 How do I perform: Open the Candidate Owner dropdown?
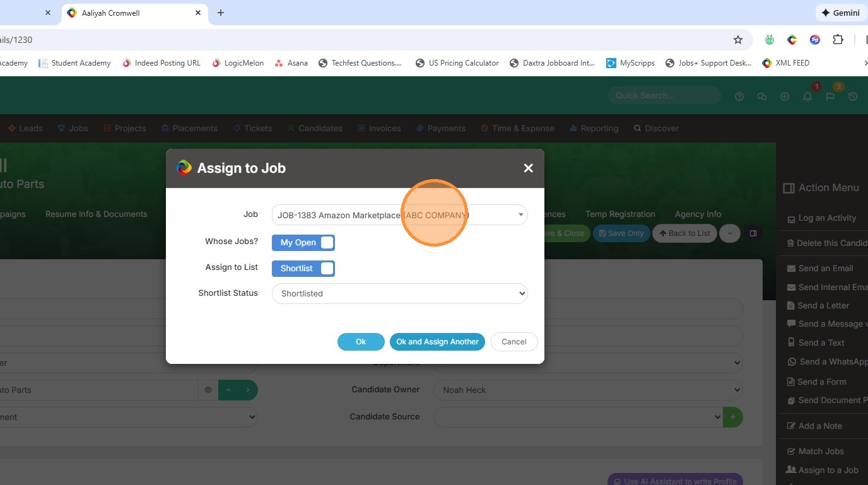[x=588, y=390]
